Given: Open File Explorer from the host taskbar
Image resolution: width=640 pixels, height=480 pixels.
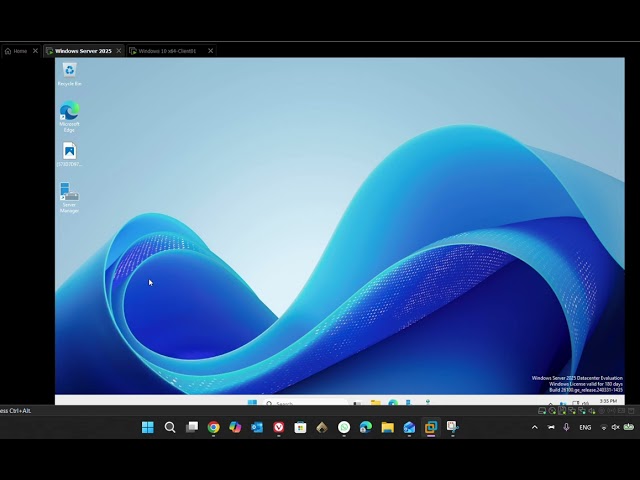Looking at the screenshot, I should point(388,427).
